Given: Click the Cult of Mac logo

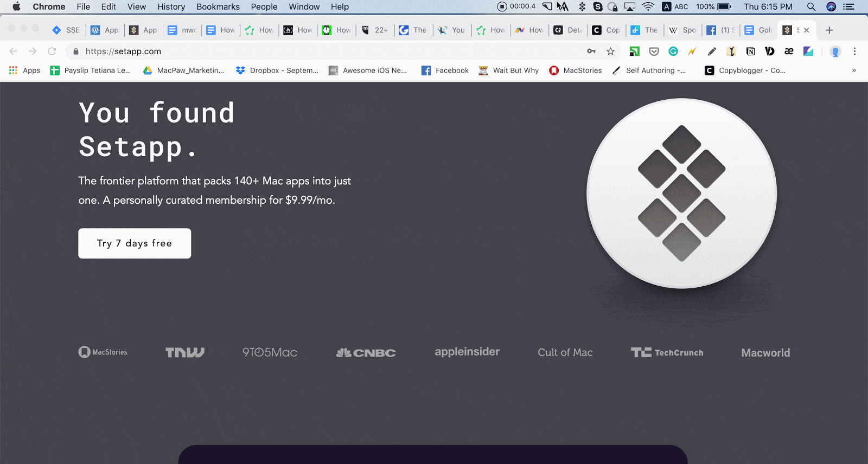Looking at the screenshot, I should click(x=565, y=352).
